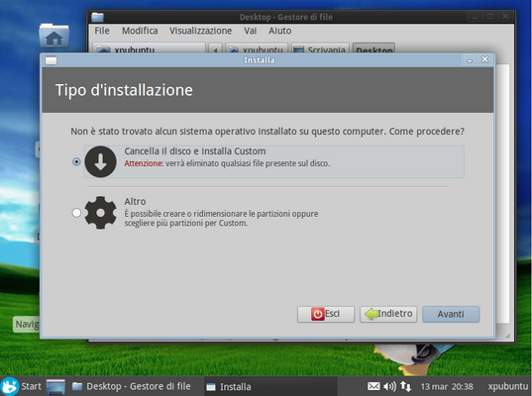
Task: Click the show desktop taskbar icon
Action: pos(55,386)
